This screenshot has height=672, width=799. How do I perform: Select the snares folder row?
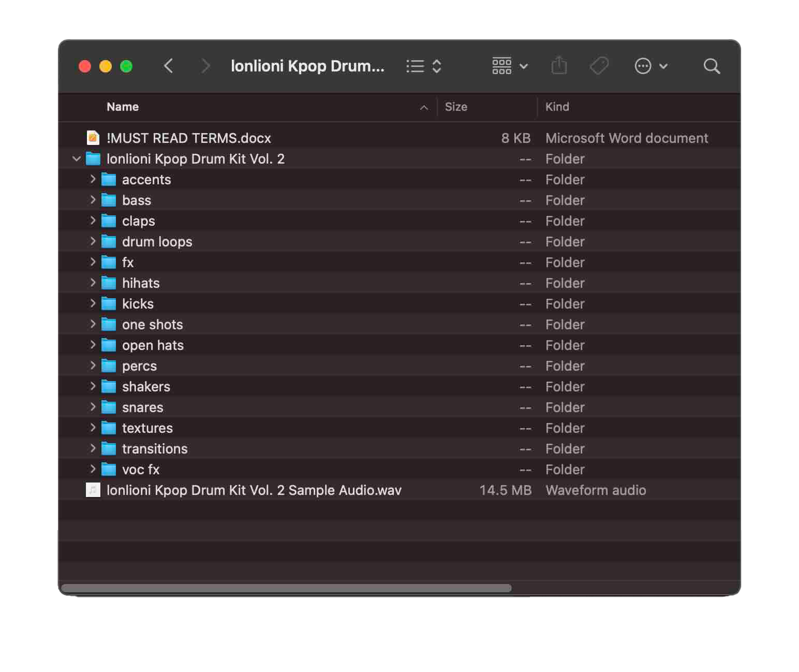[x=143, y=407]
